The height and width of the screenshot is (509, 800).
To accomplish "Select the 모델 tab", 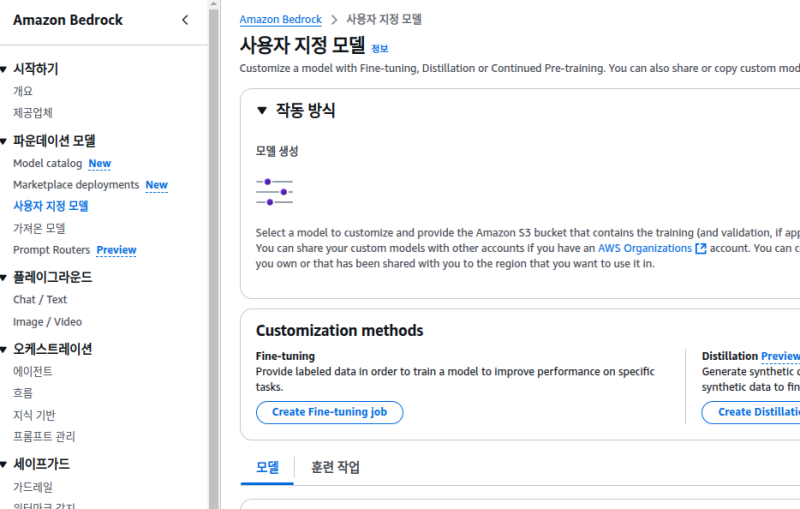I will pyautogui.click(x=267, y=467).
